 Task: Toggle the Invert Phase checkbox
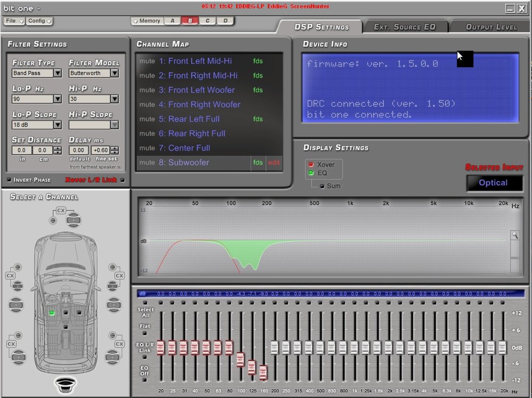point(9,179)
